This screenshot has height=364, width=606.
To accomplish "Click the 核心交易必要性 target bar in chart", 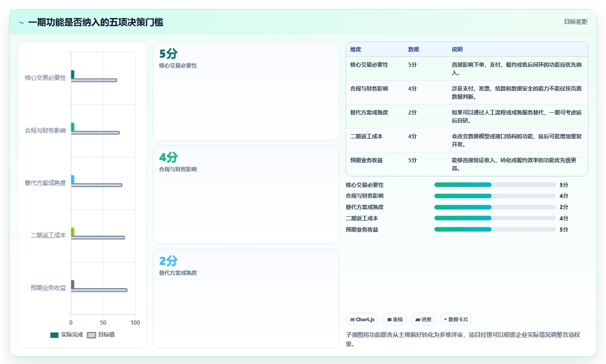I will [x=94, y=80].
